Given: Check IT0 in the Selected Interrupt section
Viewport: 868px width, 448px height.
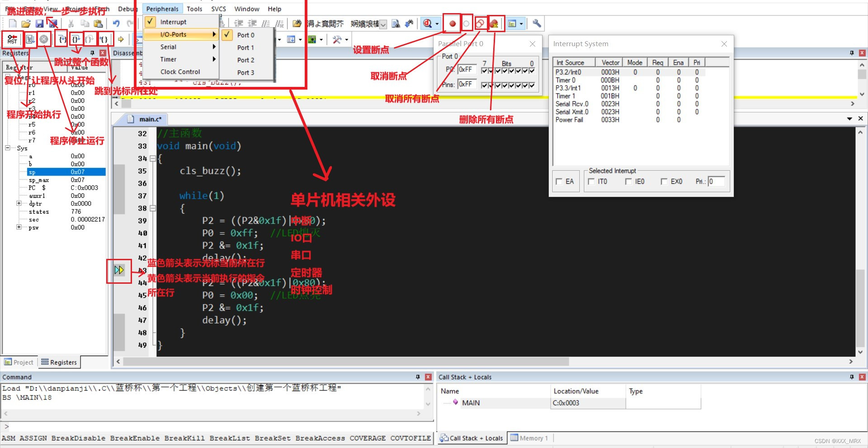Looking at the screenshot, I should point(592,181).
